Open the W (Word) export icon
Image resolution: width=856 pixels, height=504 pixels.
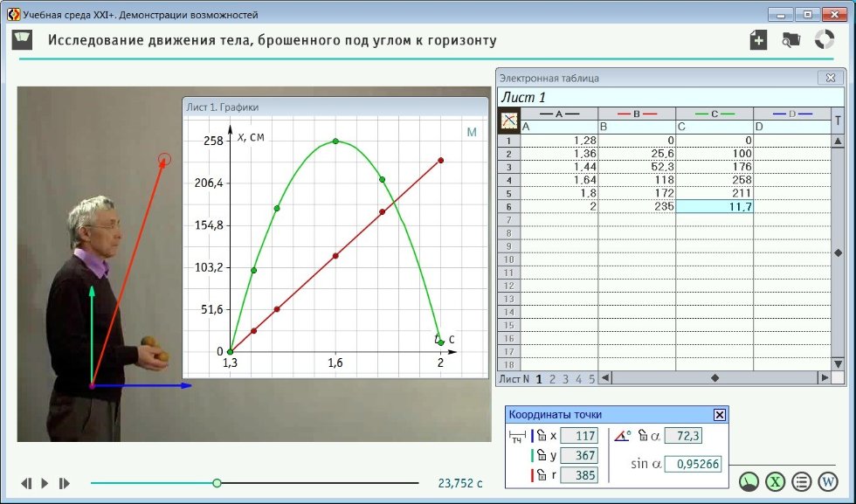[827, 481]
